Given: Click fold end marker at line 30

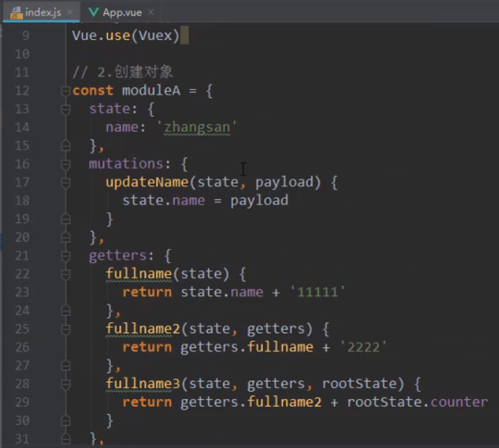Looking at the screenshot, I should tap(66, 421).
